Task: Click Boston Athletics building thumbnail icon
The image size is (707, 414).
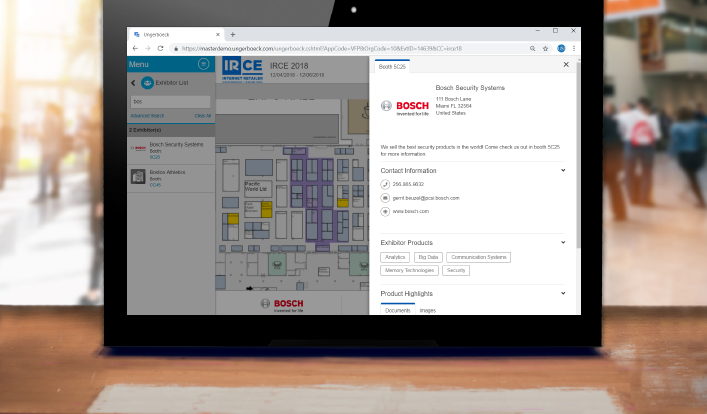Action: click(x=138, y=176)
